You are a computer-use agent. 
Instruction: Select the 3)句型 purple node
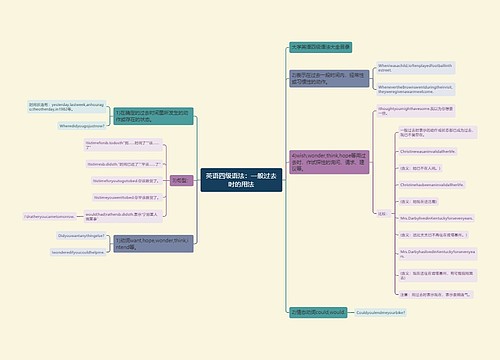click(181, 181)
